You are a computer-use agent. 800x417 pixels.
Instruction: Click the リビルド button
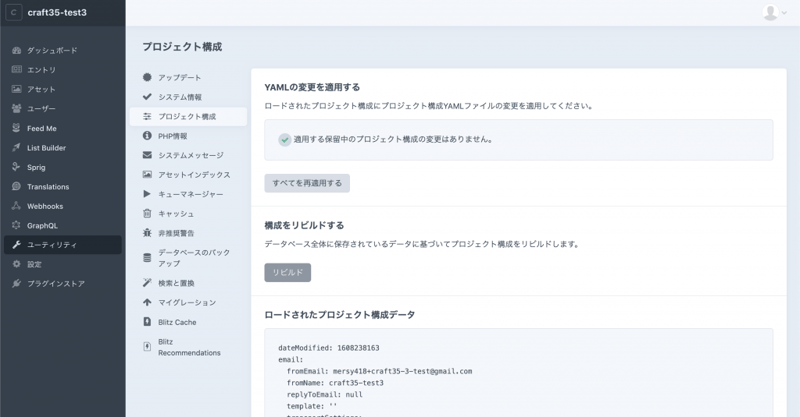[x=287, y=272]
